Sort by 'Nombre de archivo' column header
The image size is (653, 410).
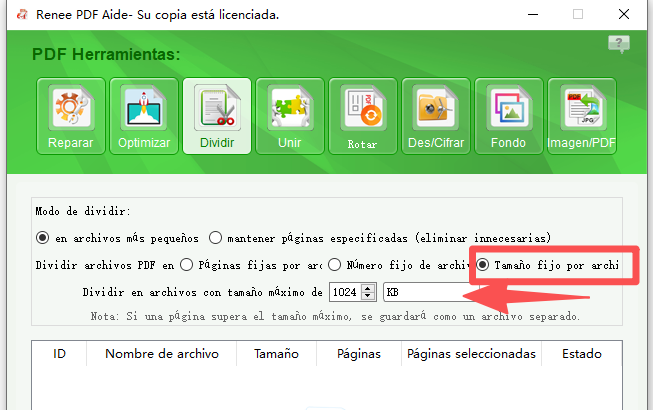tap(162, 354)
